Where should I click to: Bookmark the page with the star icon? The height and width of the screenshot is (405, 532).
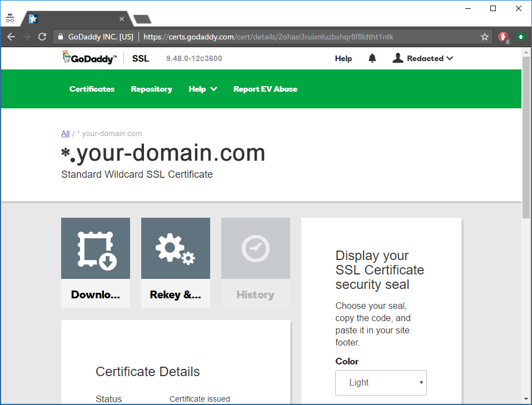pyautogui.click(x=484, y=37)
